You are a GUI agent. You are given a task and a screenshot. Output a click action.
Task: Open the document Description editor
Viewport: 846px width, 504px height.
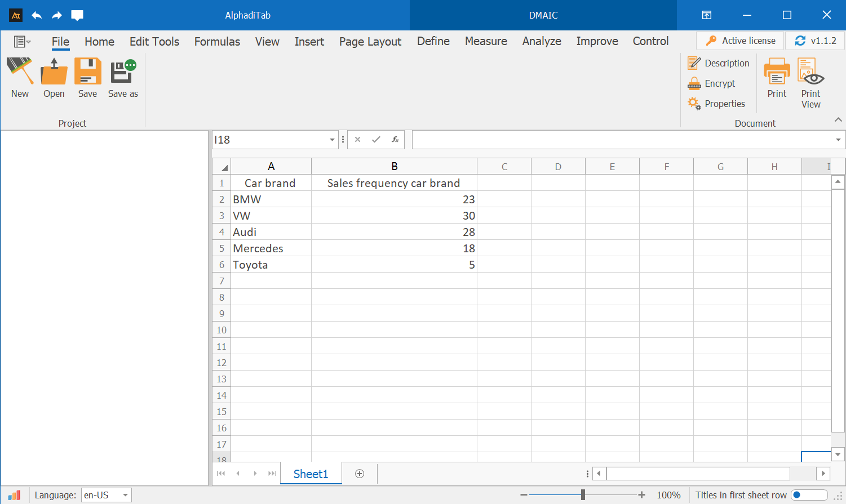719,63
